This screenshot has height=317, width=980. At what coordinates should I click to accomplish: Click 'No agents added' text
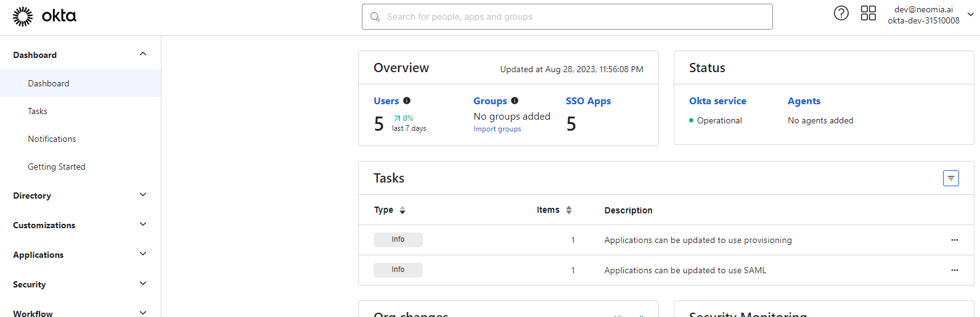820,120
